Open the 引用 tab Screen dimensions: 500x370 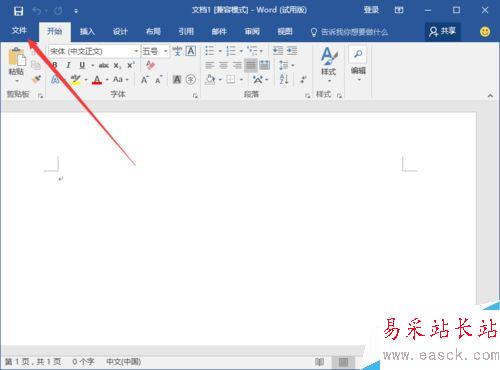click(186, 32)
